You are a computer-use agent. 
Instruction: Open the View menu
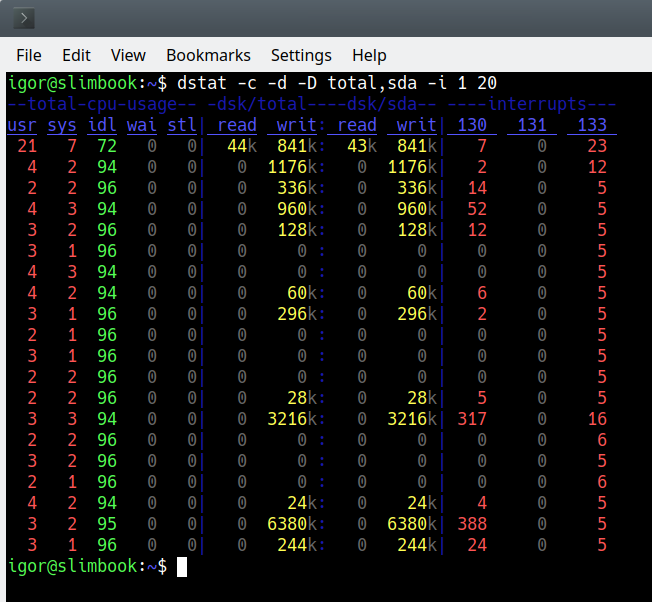[128, 55]
